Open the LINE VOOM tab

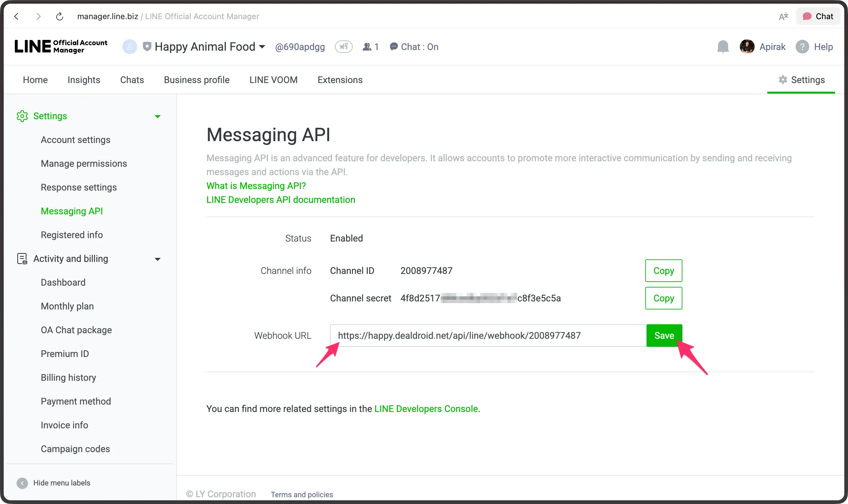(x=273, y=79)
